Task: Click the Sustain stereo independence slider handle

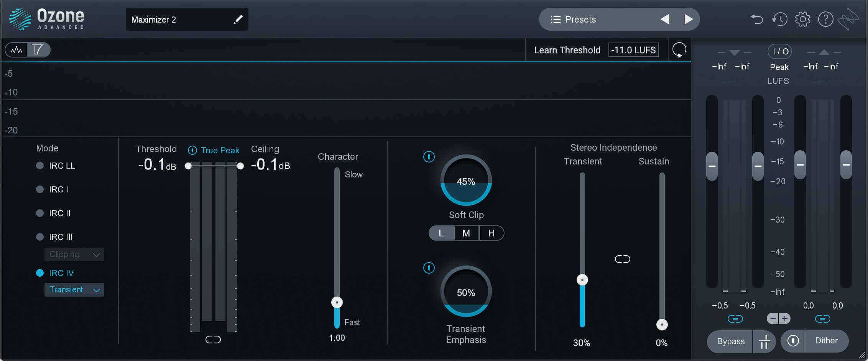Action: pyautogui.click(x=662, y=325)
